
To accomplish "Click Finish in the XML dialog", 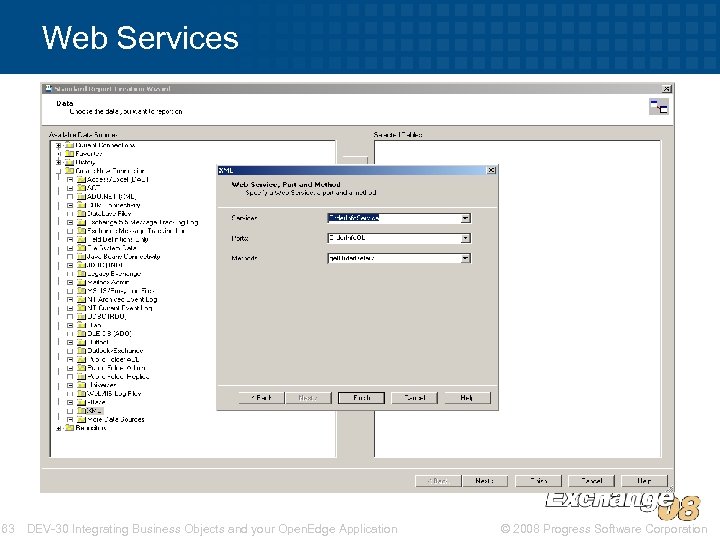I will point(361,398).
